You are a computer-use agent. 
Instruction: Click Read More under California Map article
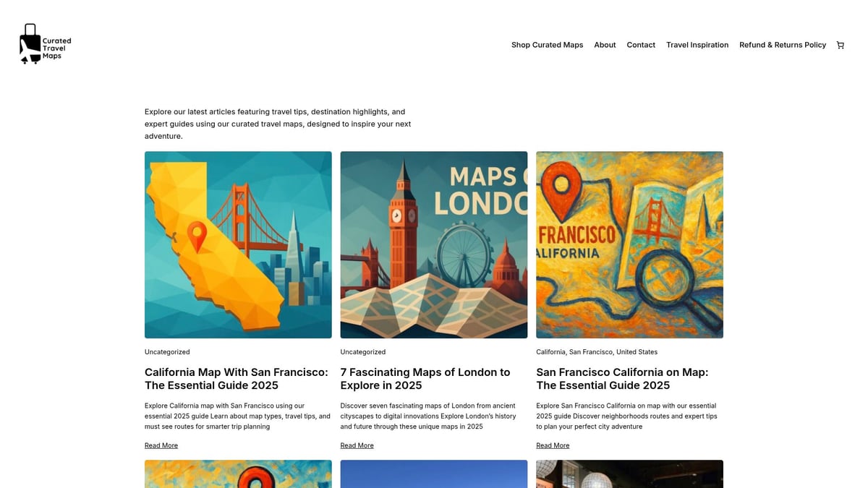point(161,445)
